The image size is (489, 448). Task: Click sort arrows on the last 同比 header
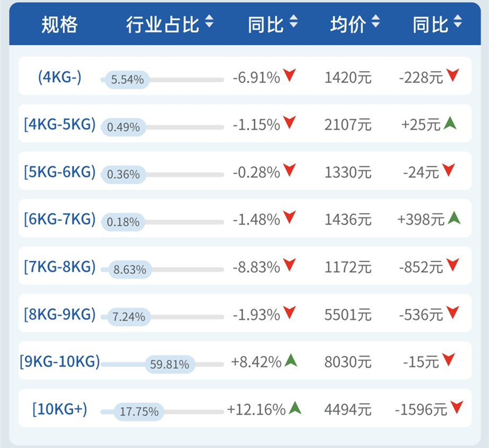458,22
